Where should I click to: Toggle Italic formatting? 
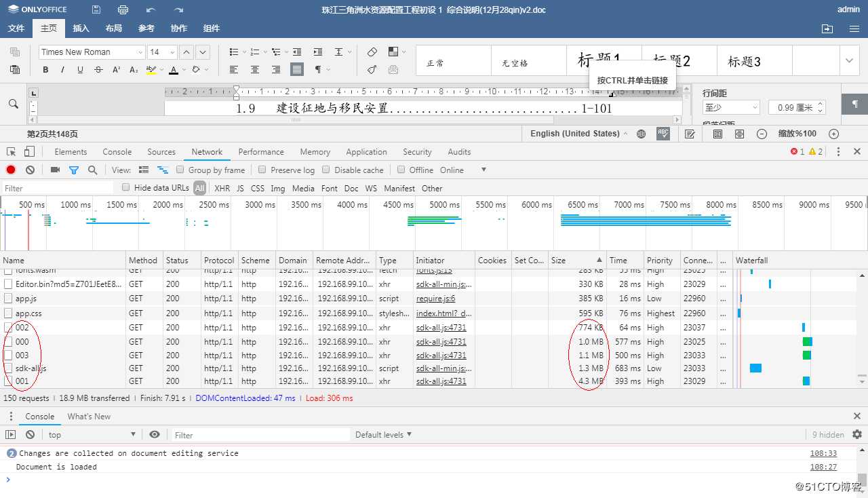(63, 70)
